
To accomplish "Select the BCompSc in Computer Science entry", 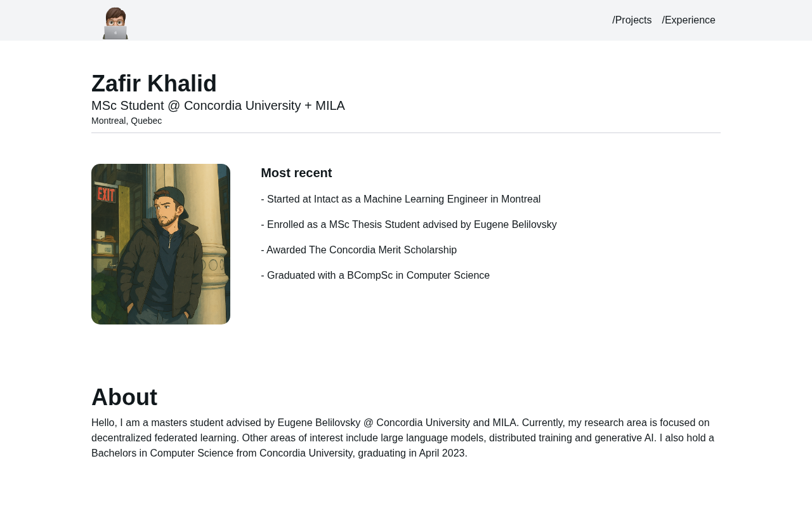I will click(376, 276).
